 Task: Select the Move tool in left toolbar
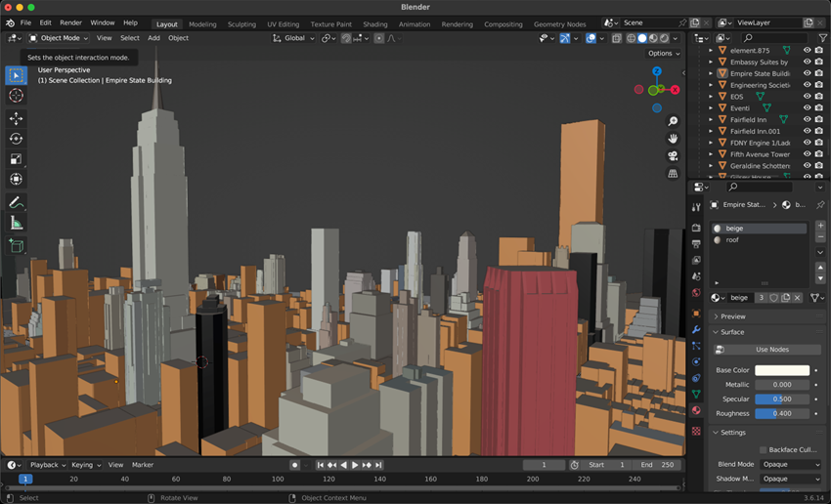[16, 118]
